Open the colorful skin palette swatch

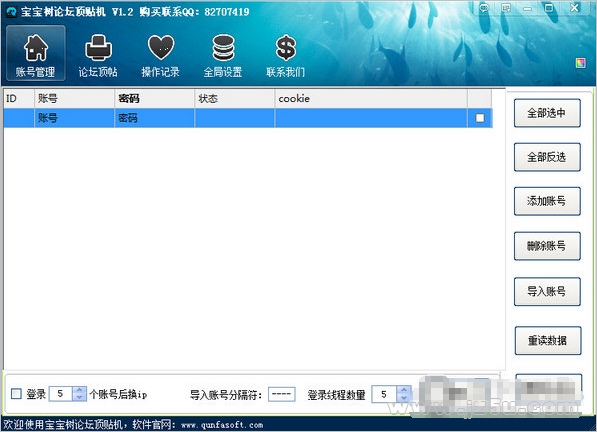[580, 63]
